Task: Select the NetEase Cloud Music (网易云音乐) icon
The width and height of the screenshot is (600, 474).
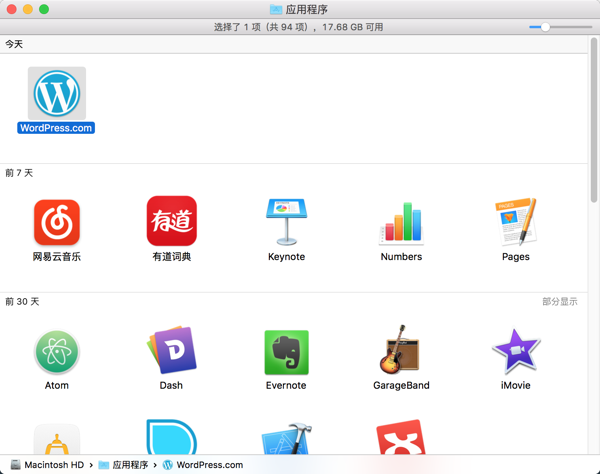Action: [x=57, y=222]
